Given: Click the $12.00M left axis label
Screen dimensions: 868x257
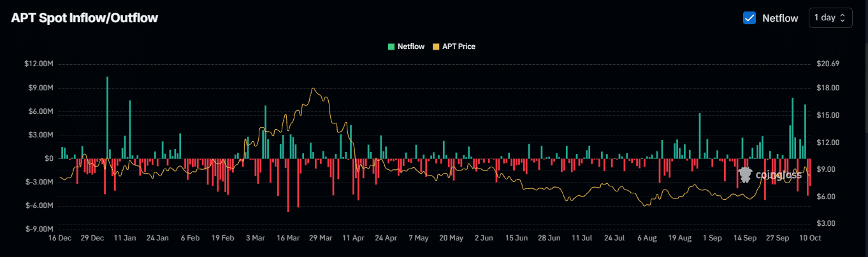Looking at the screenshot, I should click(40, 64).
